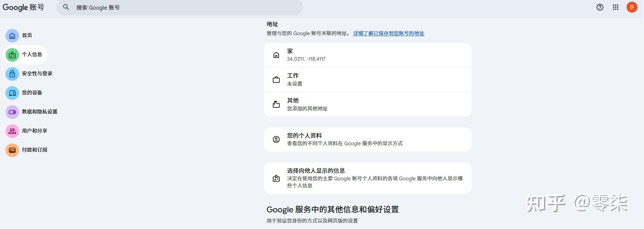Viewport: 644px width, 229px height.
Task: Open the account avatar in the header
Action: (632, 7)
